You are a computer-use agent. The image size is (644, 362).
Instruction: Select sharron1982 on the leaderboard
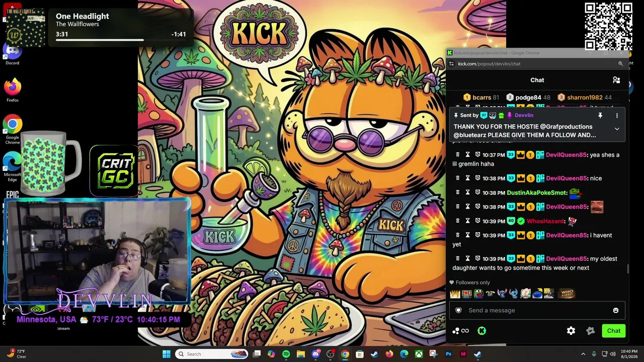coord(585,98)
